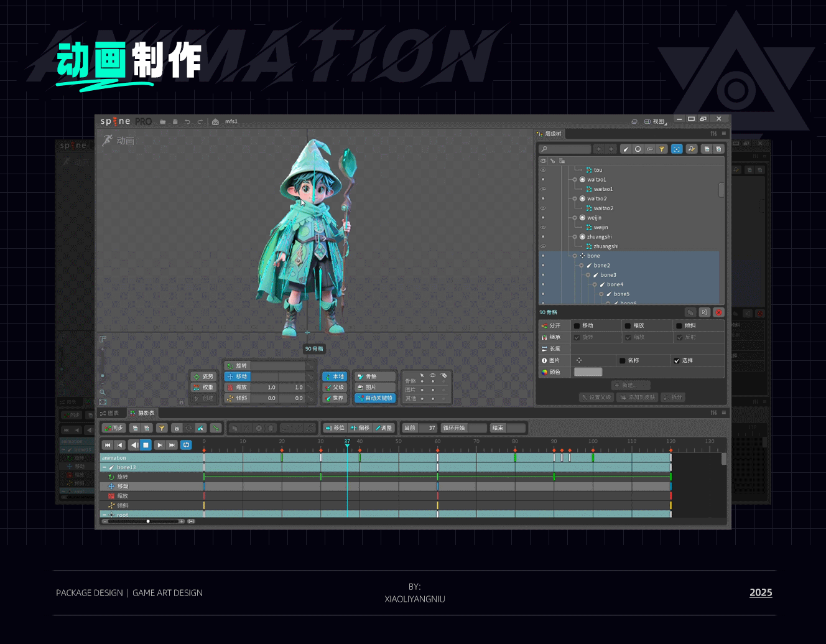Jump to the first frame of timeline
The width and height of the screenshot is (826, 644).
[x=108, y=445]
